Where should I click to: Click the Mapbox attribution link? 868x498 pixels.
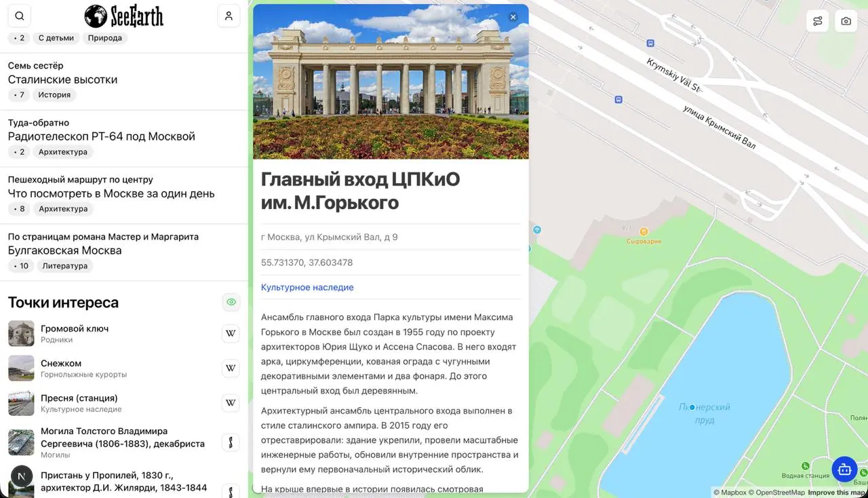(730, 493)
